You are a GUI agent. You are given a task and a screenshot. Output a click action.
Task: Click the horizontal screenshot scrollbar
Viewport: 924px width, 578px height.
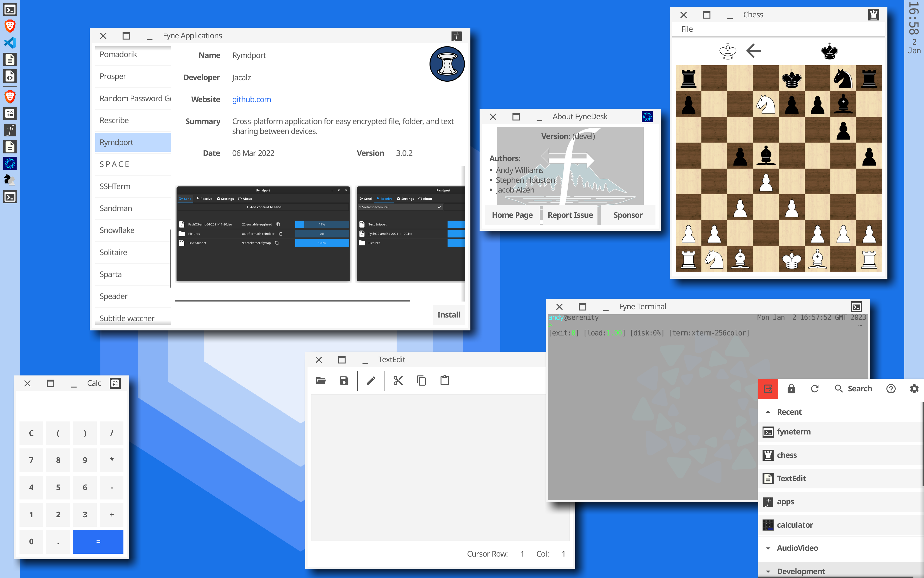click(x=292, y=301)
